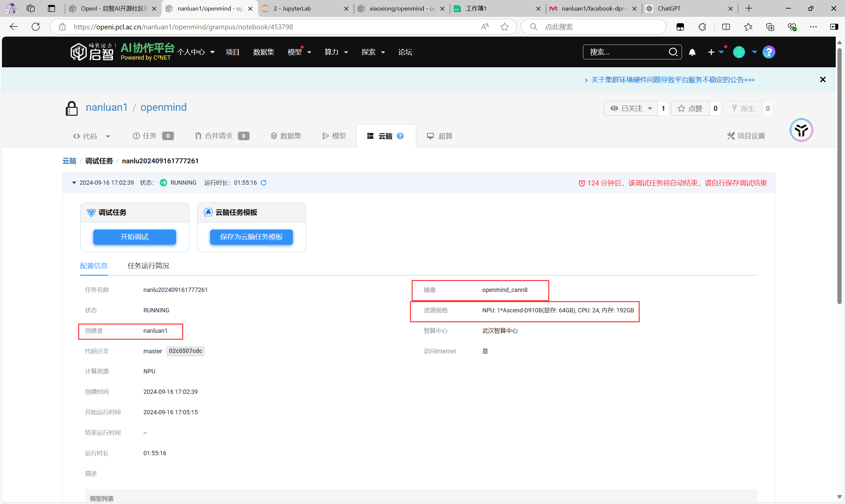The image size is (845, 504).
Task: Open the browser collections icon
Action: [x=770, y=27]
